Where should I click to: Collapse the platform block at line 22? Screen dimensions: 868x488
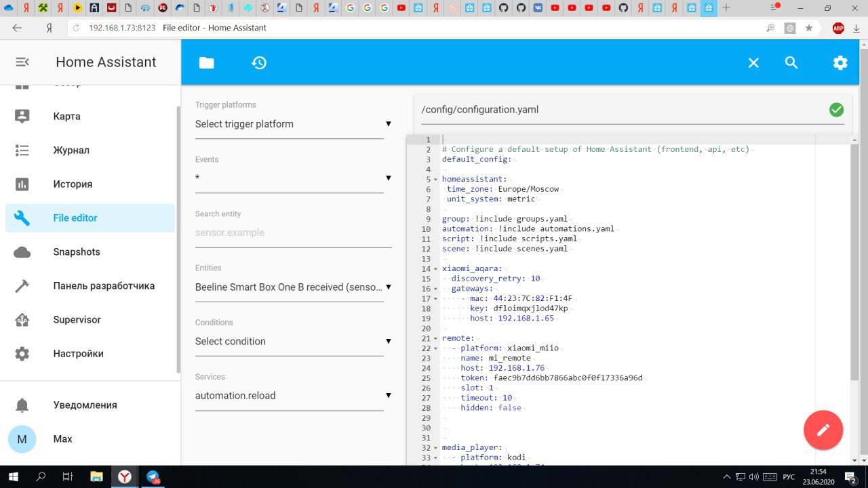[x=435, y=348]
